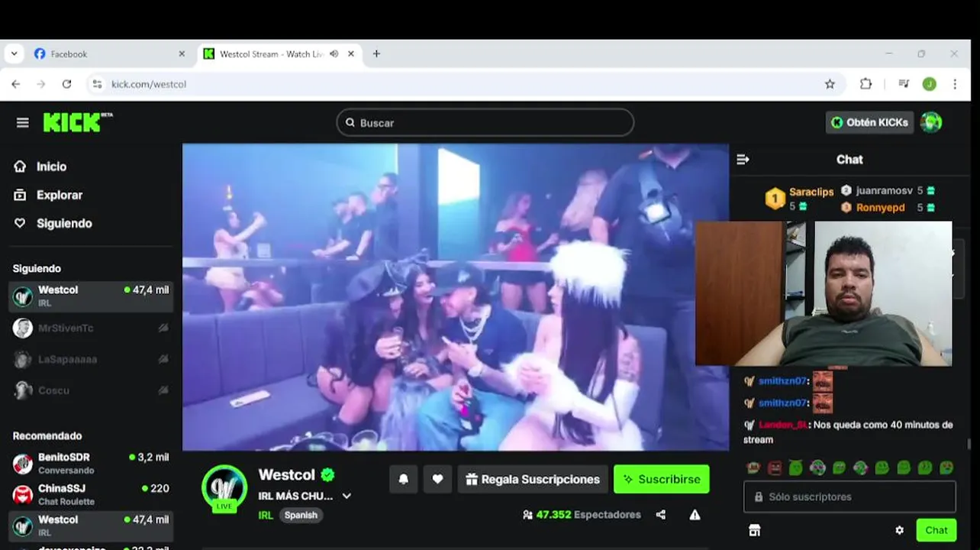980x550 pixels.
Task: Click the Westcol verified badge
Action: (327, 475)
